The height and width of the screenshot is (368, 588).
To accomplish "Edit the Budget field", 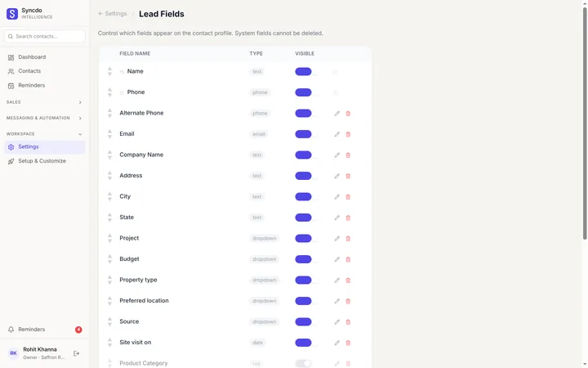I will [x=336, y=259].
